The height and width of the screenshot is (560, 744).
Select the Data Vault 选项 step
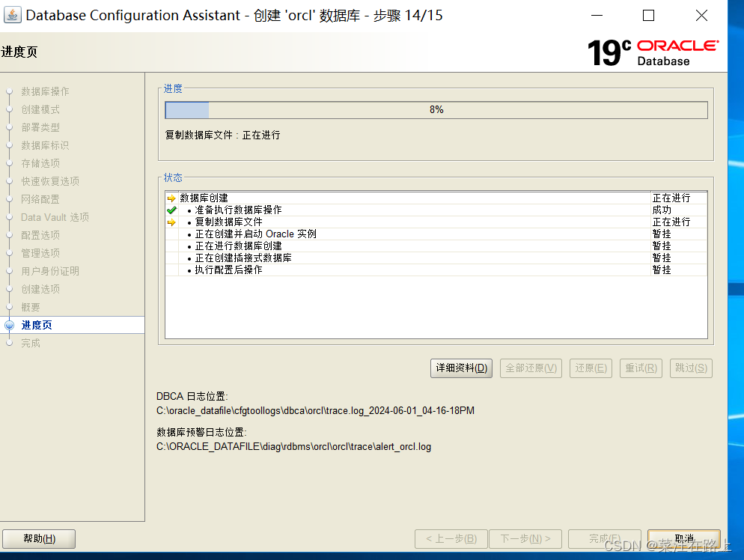coord(55,217)
